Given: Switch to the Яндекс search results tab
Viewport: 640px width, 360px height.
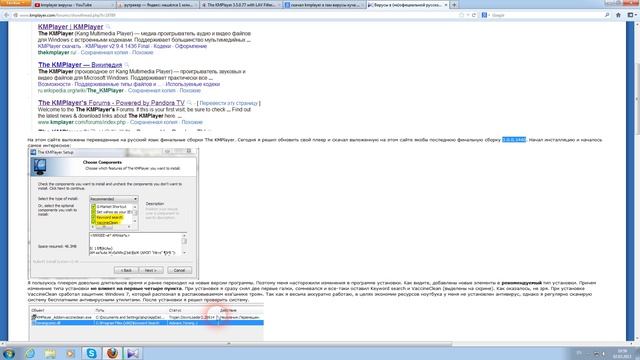Looking at the screenshot, I should 158,5.
